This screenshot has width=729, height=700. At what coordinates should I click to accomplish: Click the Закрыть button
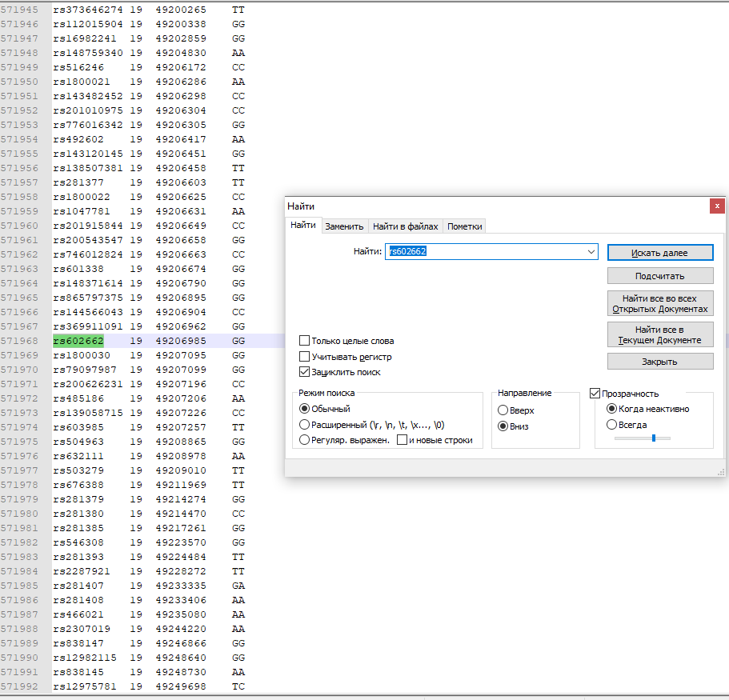pyautogui.click(x=659, y=362)
